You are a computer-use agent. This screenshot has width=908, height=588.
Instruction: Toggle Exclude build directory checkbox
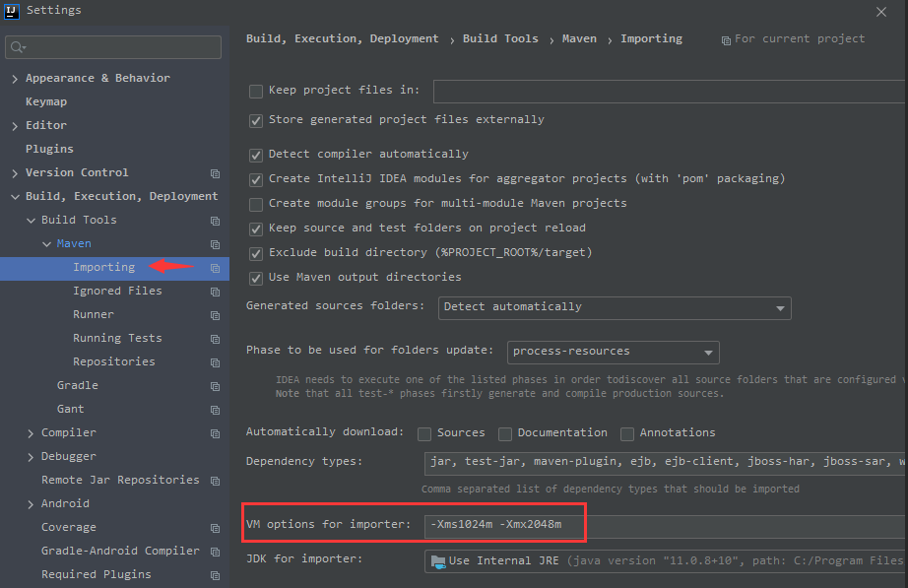[x=255, y=254]
